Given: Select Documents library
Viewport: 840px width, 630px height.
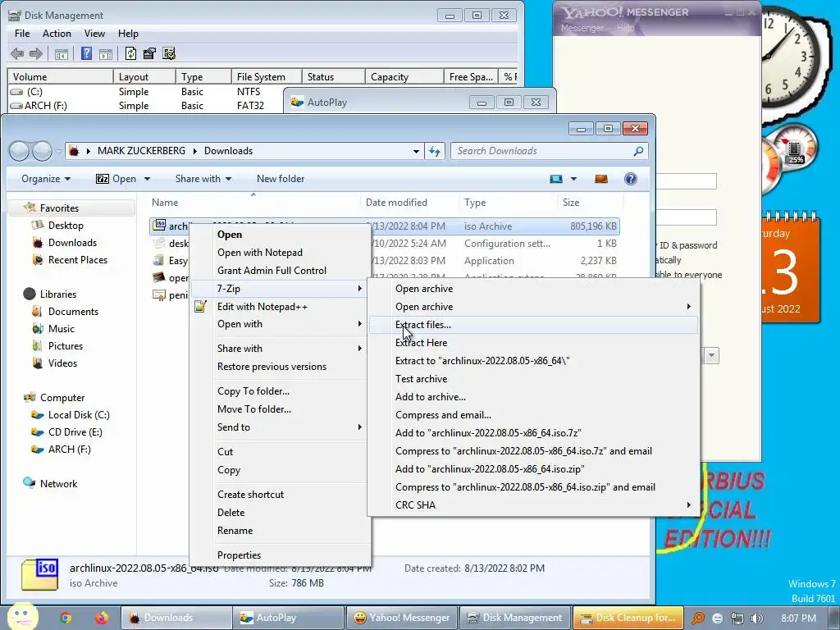Looking at the screenshot, I should coord(73,311).
